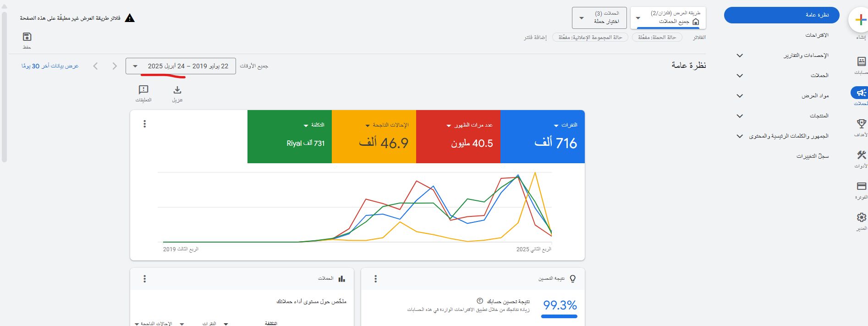Open the Admin (المدير) gear icon
Image resolution: width=868 pixels, height=326 pixels.
click(861, 217)
